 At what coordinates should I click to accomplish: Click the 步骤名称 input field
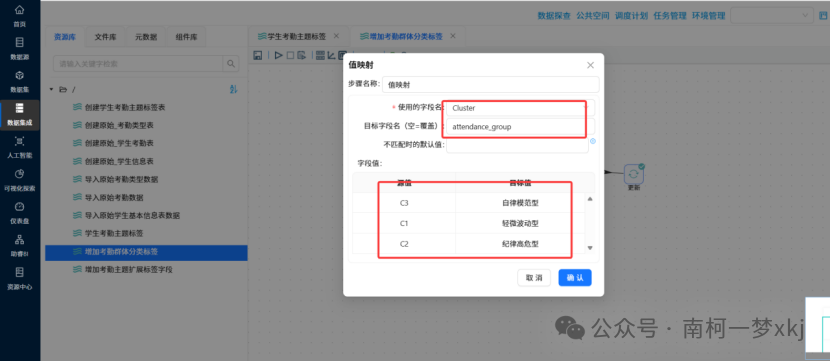(491, 85)
